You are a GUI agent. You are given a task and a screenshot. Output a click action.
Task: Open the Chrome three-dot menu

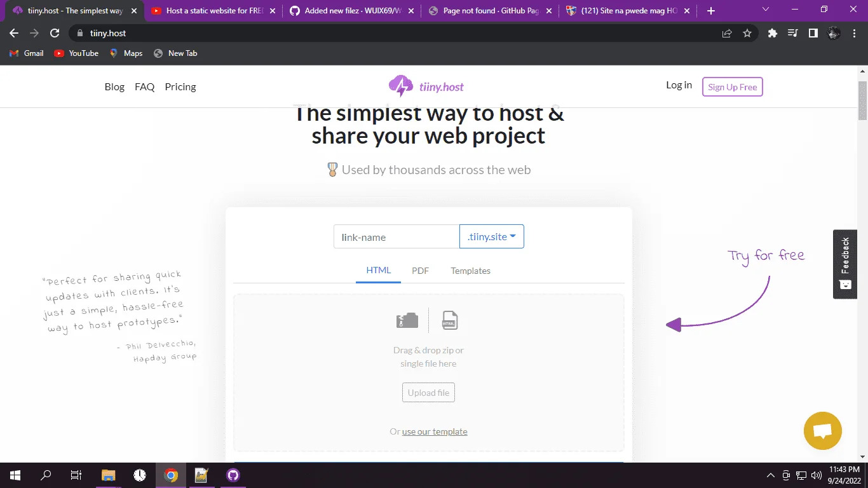coord(854,33)
